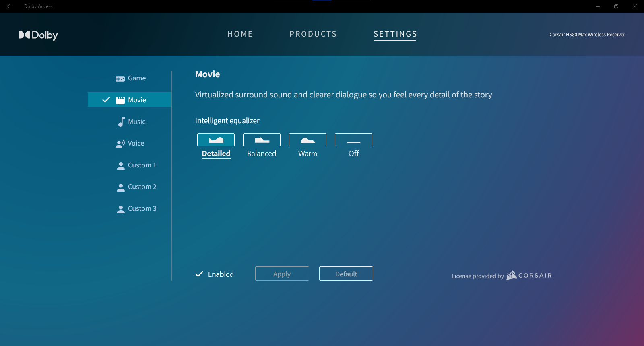Click the Voice speaking-person icon

coord(120,144)
